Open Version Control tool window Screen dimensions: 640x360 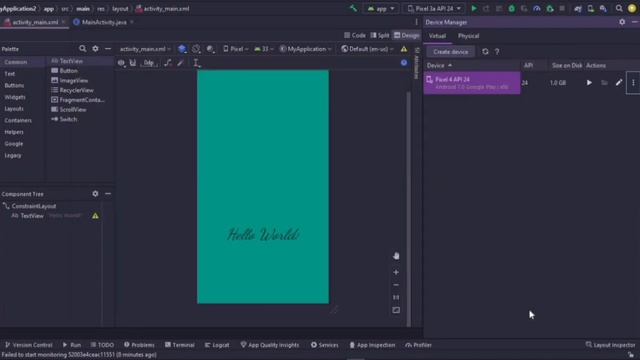29,345
